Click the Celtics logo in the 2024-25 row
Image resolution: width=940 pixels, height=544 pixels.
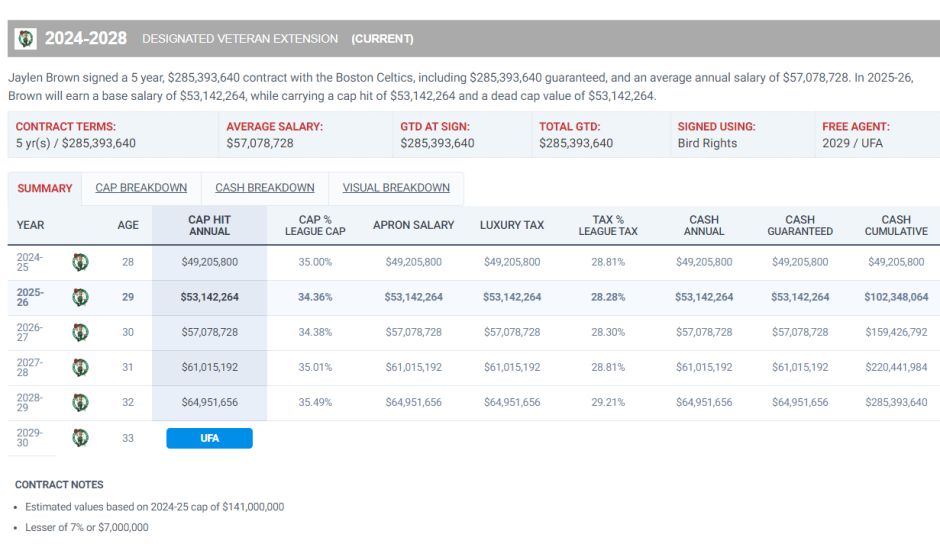click(80, 262)
